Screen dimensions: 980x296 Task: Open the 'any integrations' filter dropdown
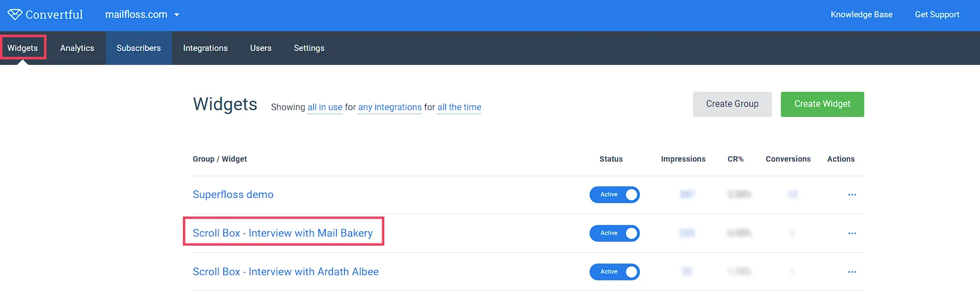pyautogui.click(x=390, y=107)
